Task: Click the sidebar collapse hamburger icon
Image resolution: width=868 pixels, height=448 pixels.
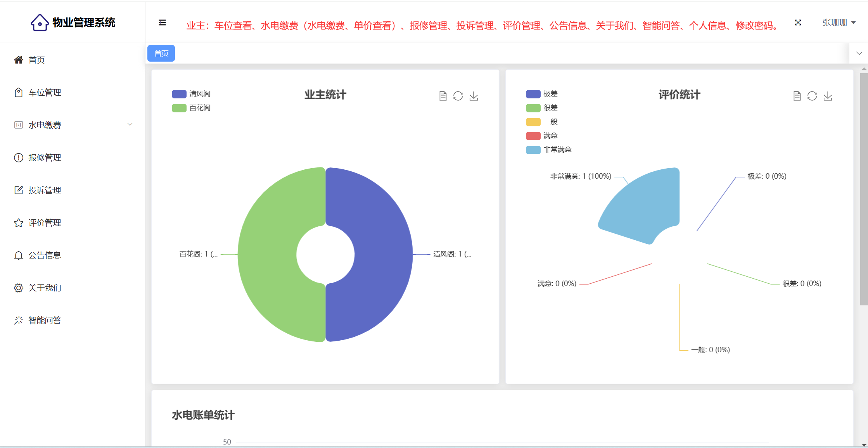Action: tap(162, 23)
